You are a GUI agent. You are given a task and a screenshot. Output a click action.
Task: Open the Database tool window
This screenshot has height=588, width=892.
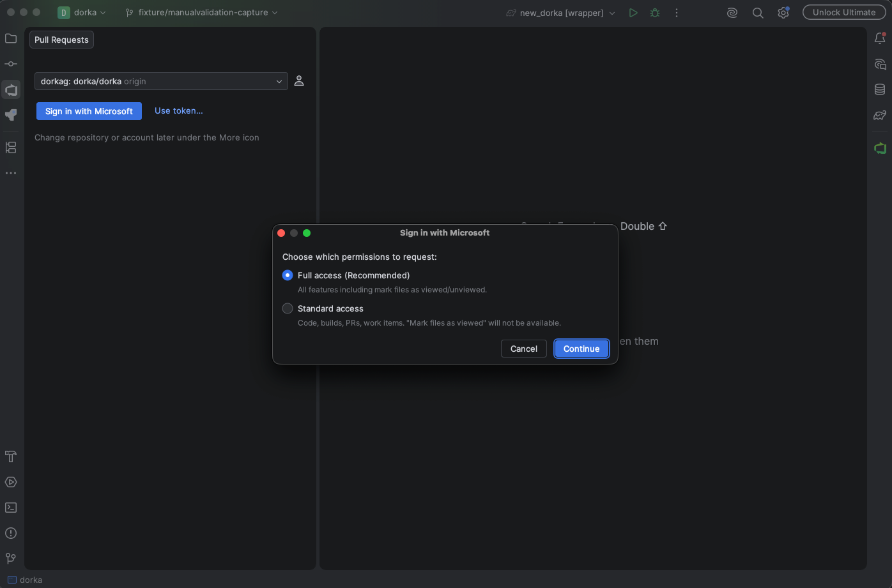click(880, 89)
